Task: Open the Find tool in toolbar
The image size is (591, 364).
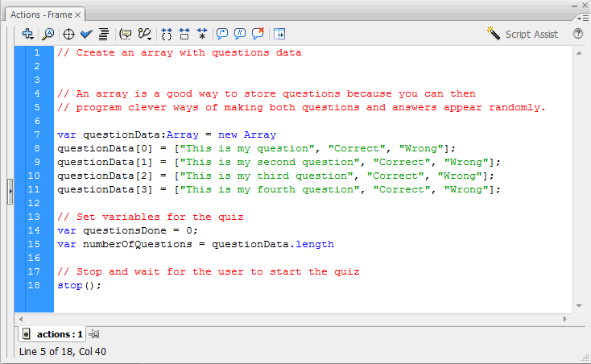Action: [48, 34]
